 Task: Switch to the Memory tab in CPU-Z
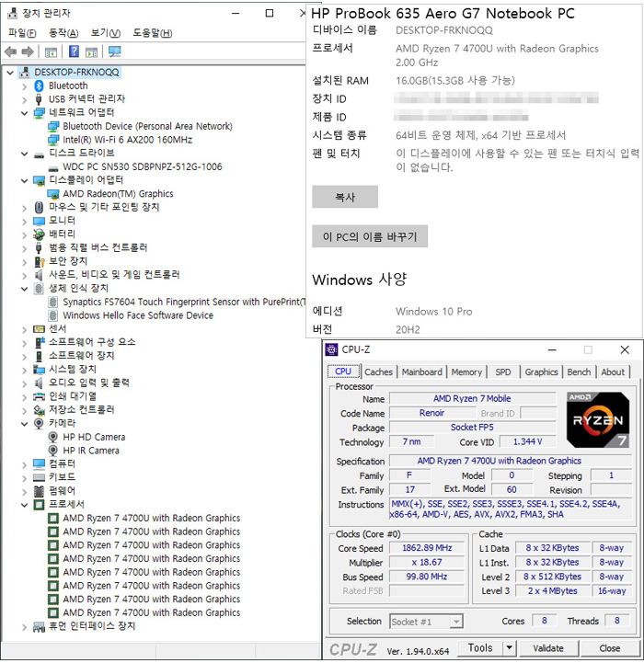point(466,372)
